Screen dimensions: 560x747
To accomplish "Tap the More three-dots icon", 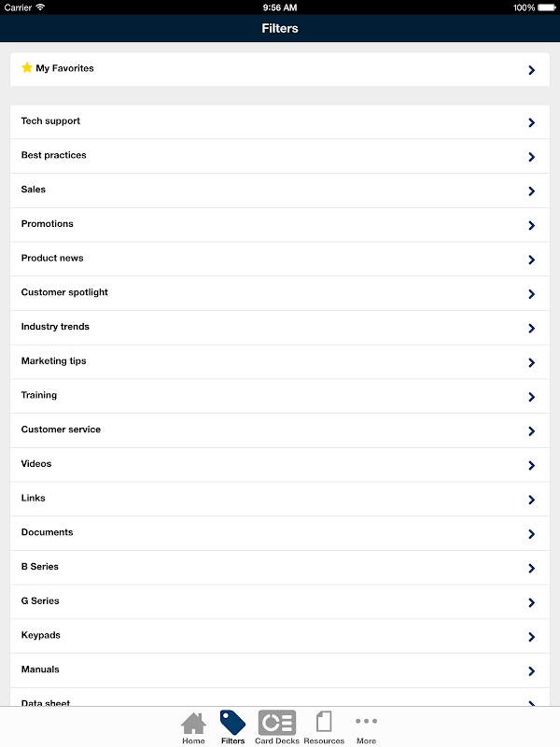I will (366, 721).
